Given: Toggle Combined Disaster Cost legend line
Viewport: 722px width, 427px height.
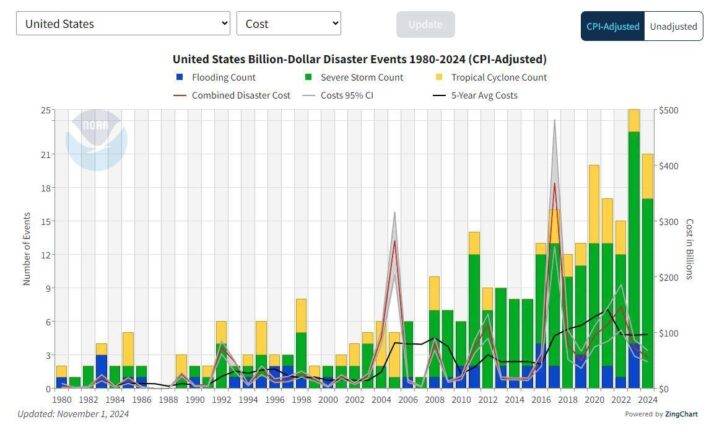Looking at the screenshot, I should (232, 95).
